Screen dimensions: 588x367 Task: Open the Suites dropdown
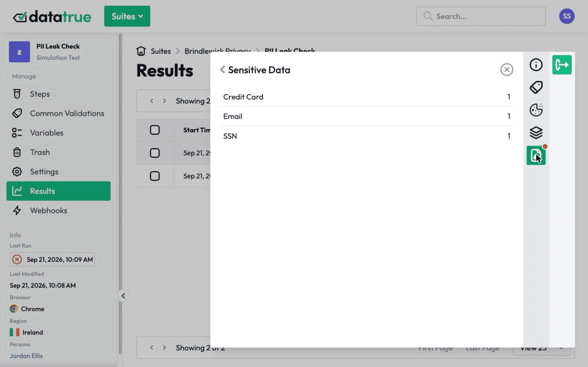pyautogui.click(x=127, y=16)
